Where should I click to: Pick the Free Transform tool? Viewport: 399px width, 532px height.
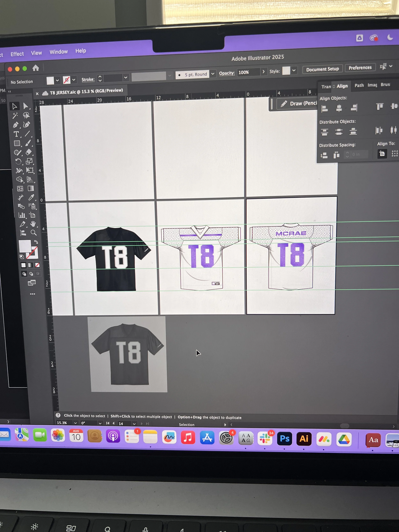30,170
